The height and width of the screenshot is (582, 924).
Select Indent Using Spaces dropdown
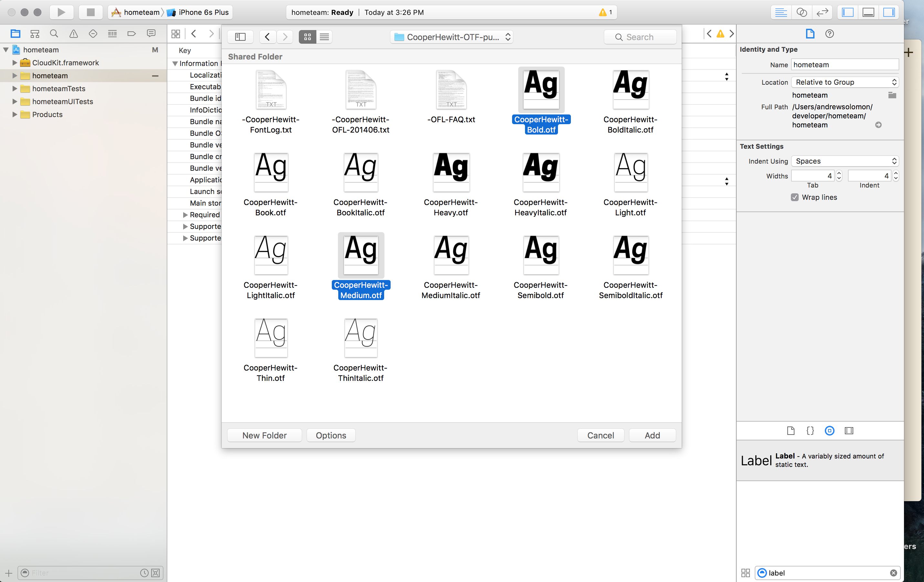(x=845, y=161)
